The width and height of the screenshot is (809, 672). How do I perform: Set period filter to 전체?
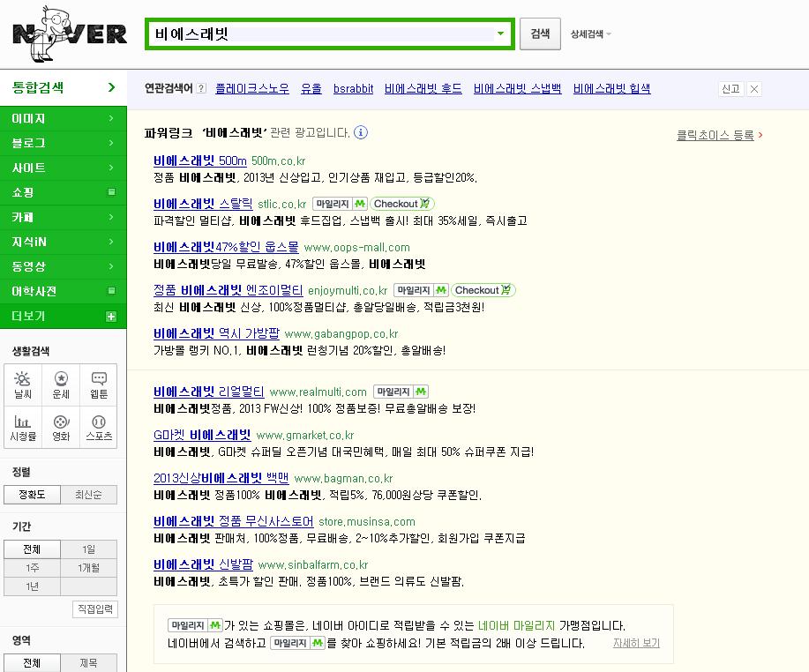tap(32, 549)
